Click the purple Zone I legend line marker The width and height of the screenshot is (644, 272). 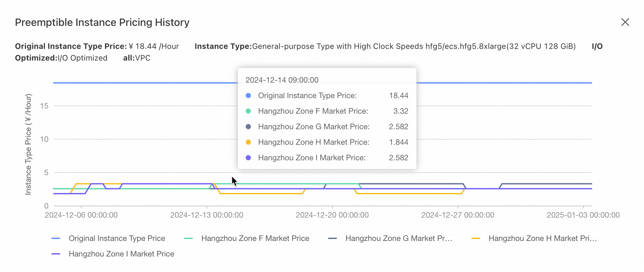pyautogui.click(x=56, y=254)
